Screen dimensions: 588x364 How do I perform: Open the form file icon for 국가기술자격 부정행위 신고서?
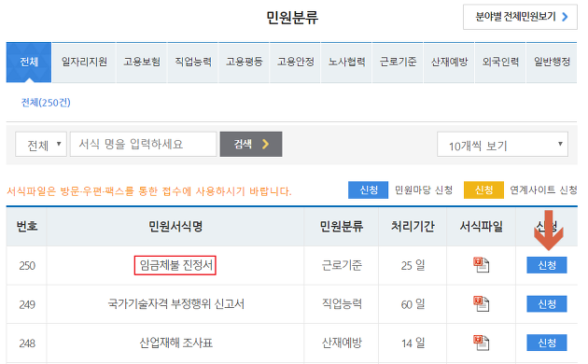pyautogui.click(x=481, y=303)
